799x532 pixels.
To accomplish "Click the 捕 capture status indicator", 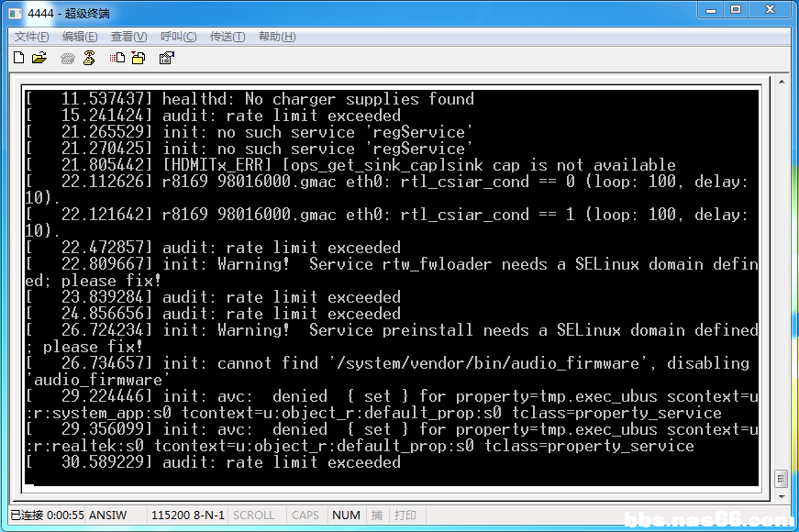I will click(377, 515).
